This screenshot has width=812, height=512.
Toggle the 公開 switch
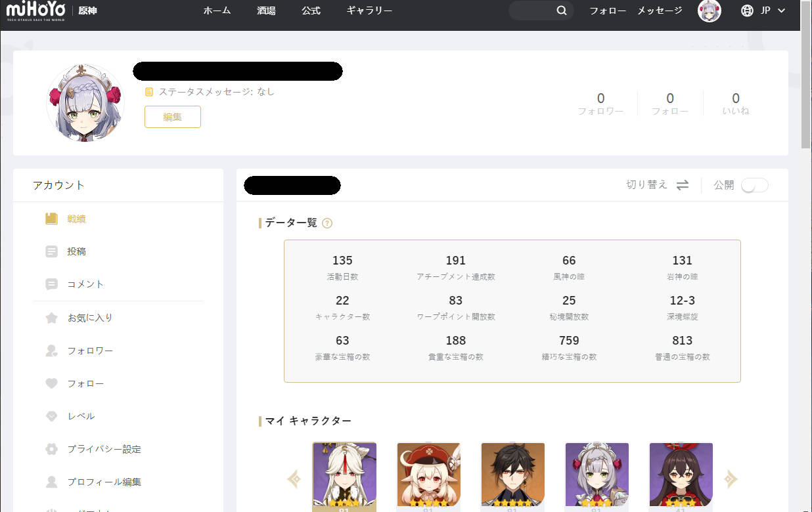tap(754, 185)
